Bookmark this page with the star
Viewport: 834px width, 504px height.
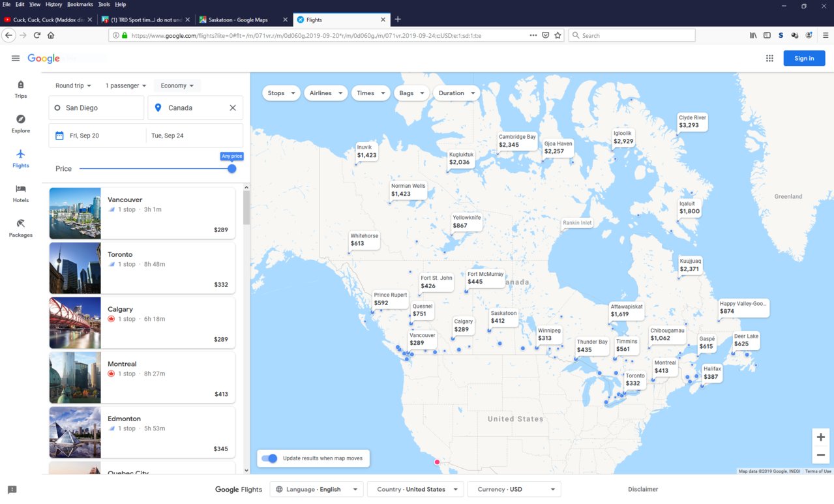coord(558,35)
